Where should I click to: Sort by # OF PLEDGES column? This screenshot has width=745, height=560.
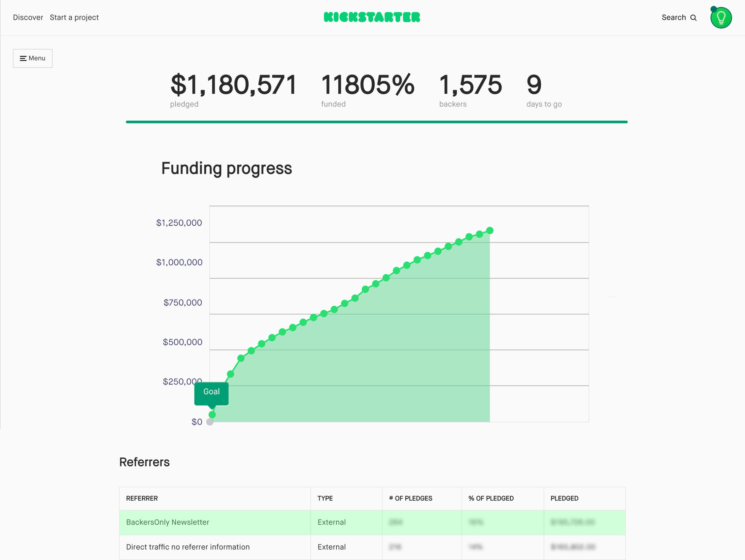(x=411, y=498)
